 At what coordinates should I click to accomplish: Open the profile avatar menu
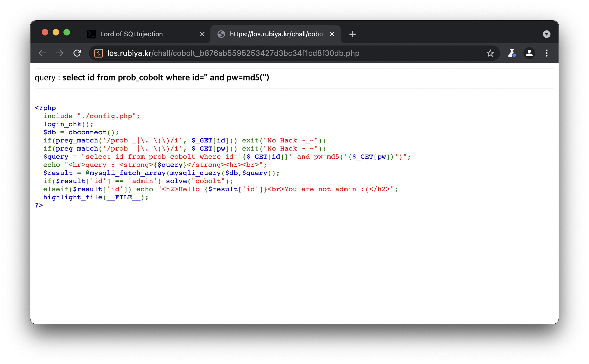coord(529,53)
